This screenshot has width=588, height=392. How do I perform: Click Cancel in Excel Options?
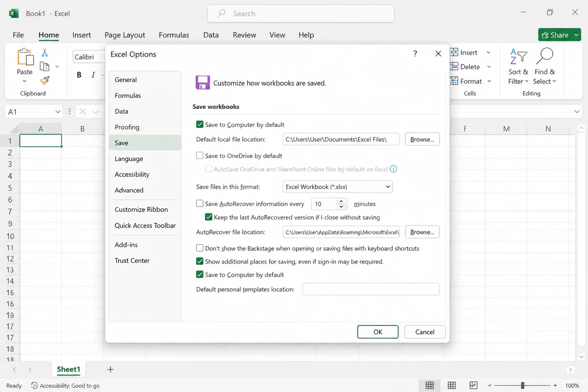click(425, 332)
